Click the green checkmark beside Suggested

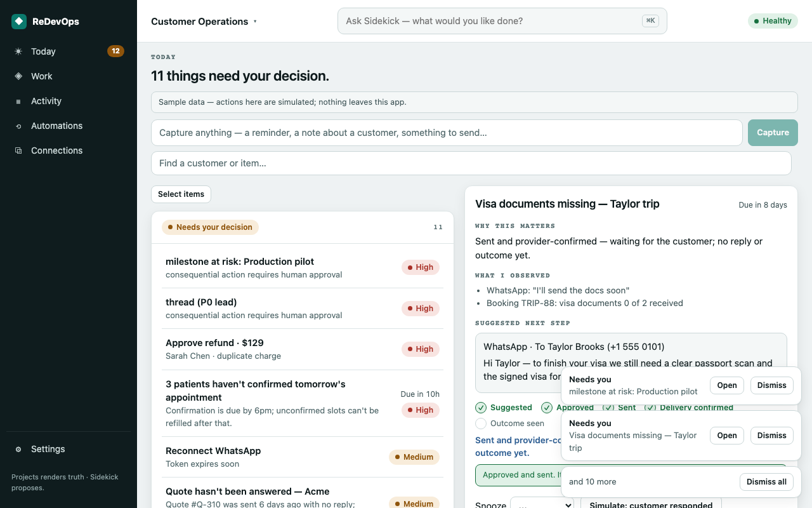481,408
